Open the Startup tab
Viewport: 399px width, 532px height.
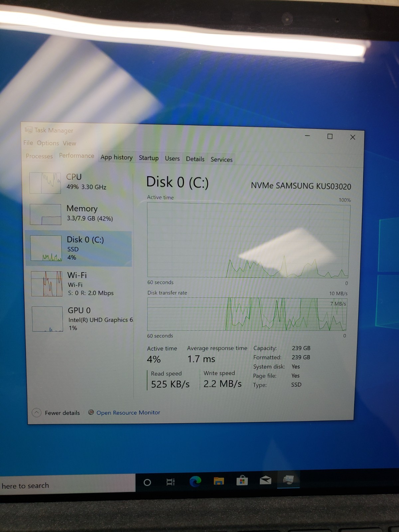coord(149,158)
